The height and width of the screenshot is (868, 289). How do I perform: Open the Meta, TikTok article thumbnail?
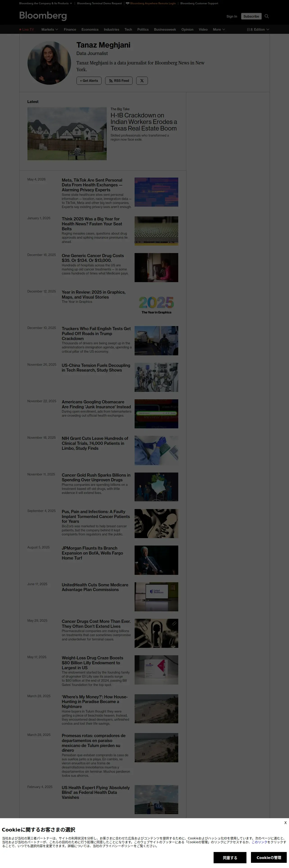[156, 192]
